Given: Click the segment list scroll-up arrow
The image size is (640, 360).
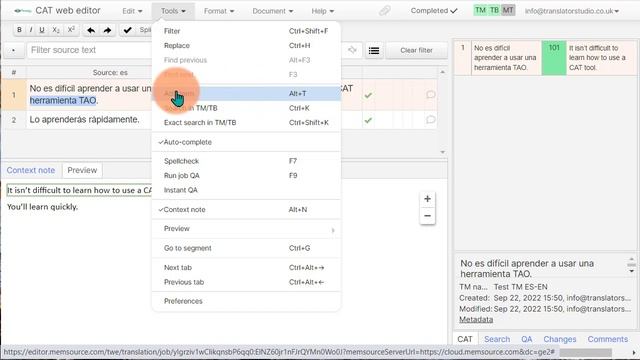Looking at the screenshot, I should (442, 72).
